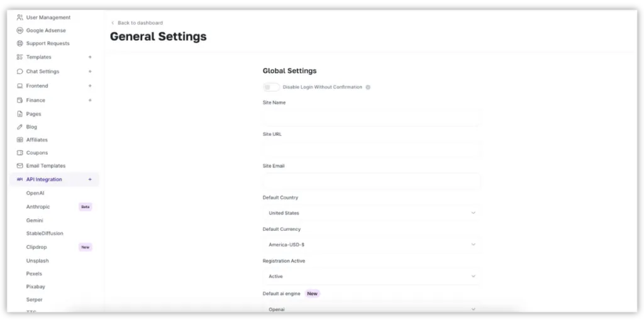Click the General Settings page title
Image resolution: width=644 pixels, height=322 pixels.
[158, 36]
